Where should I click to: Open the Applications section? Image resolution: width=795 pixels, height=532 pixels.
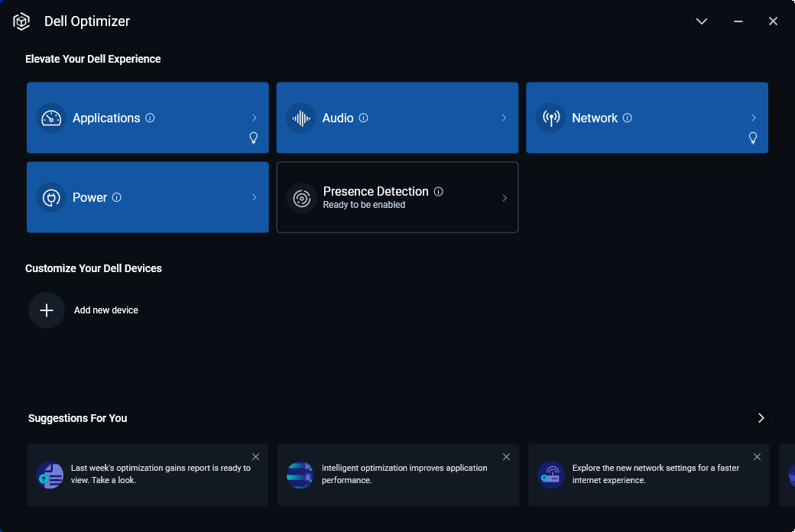click(x=148, y=118)
